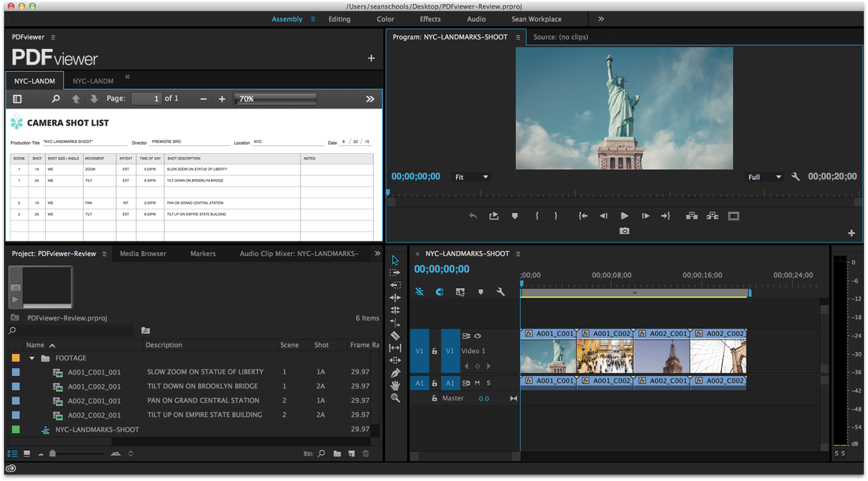Select the Hand tool
Viewport: 868px width, 481px height.
point(395,385)
